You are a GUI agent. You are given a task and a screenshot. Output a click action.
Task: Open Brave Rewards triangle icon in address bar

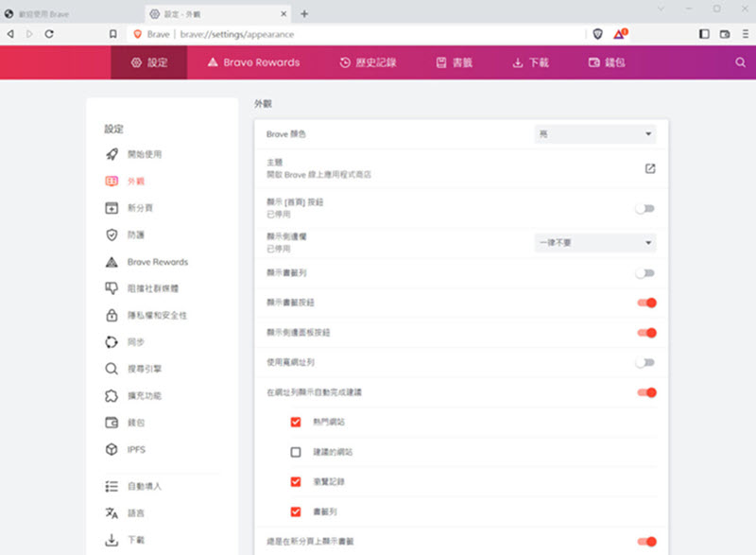[620, 34]
